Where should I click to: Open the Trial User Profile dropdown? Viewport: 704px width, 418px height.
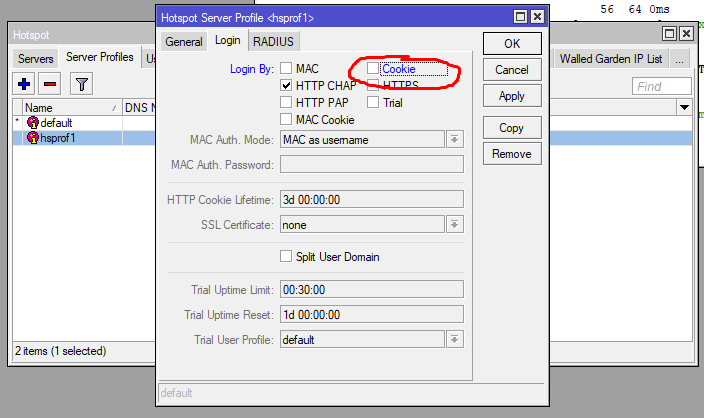pyautogui.click(x=454, y=340)
